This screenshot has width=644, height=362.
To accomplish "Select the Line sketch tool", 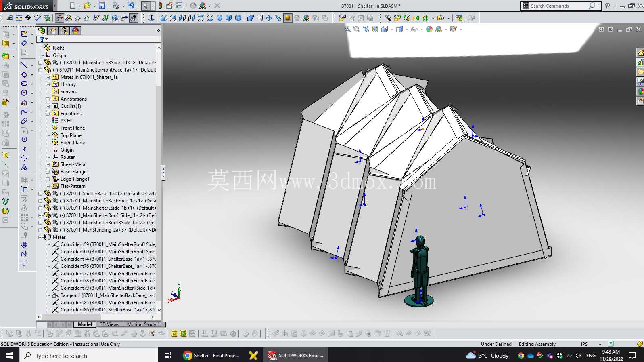I will (24, 65).
